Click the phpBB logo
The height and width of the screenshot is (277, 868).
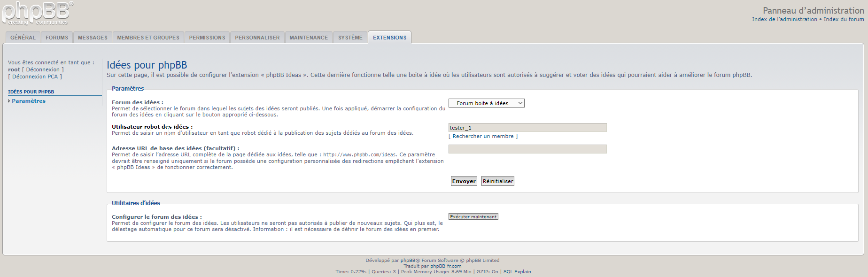[x=38, y=13]
